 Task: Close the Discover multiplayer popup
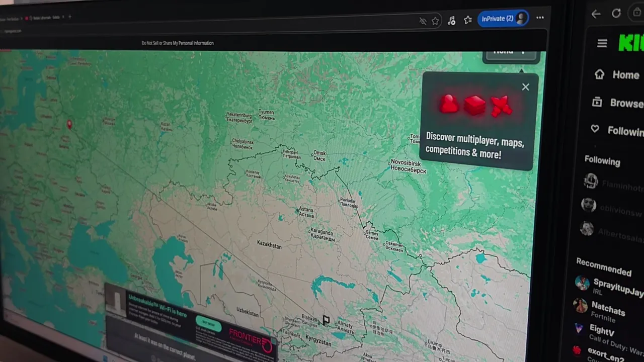coord(525,87)
